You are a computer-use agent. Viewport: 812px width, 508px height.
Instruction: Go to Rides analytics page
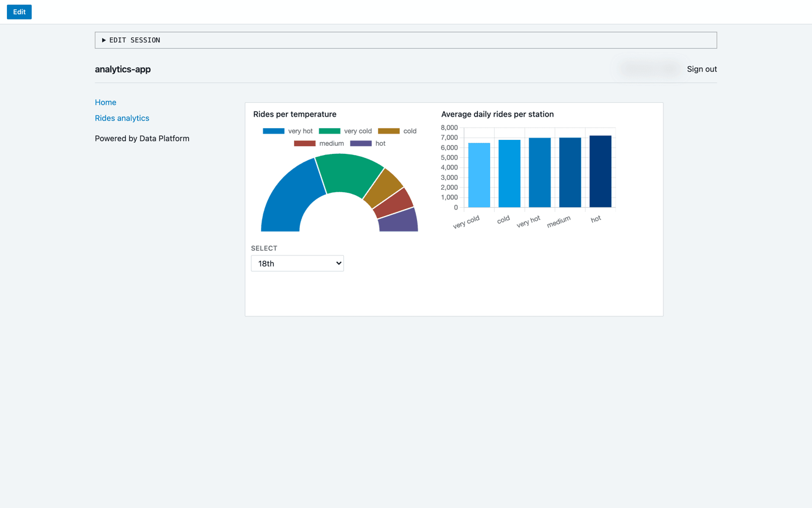pyautogui.click(x=122, y=118)
